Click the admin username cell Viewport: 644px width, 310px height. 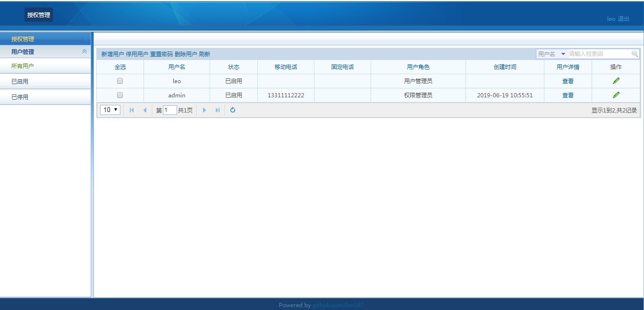pos(177,95)
